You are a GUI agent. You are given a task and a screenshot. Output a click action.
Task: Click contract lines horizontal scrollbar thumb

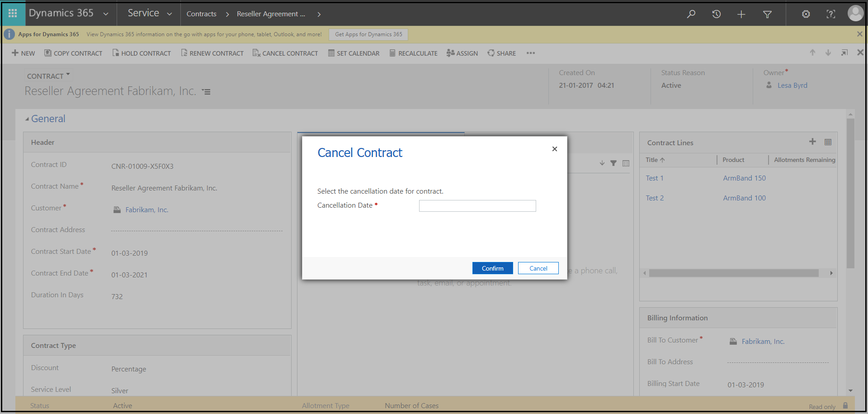tap(734, 273)
